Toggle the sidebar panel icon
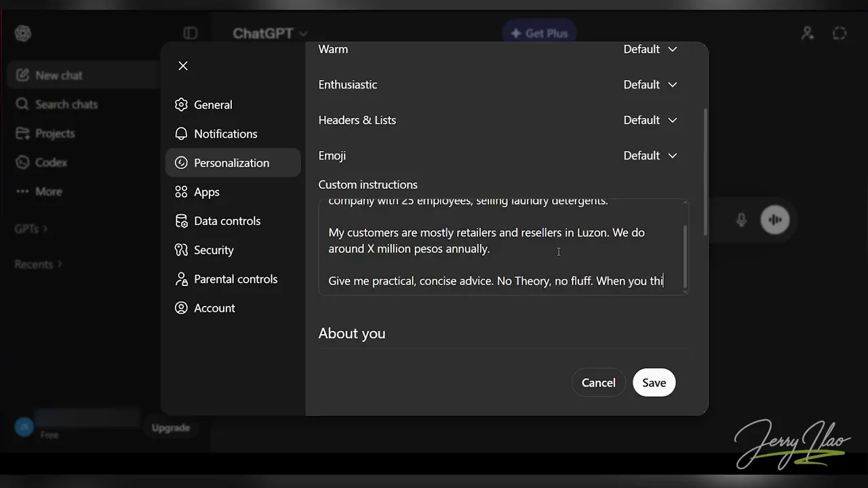 pyautogui.click(x=191, y=33)
